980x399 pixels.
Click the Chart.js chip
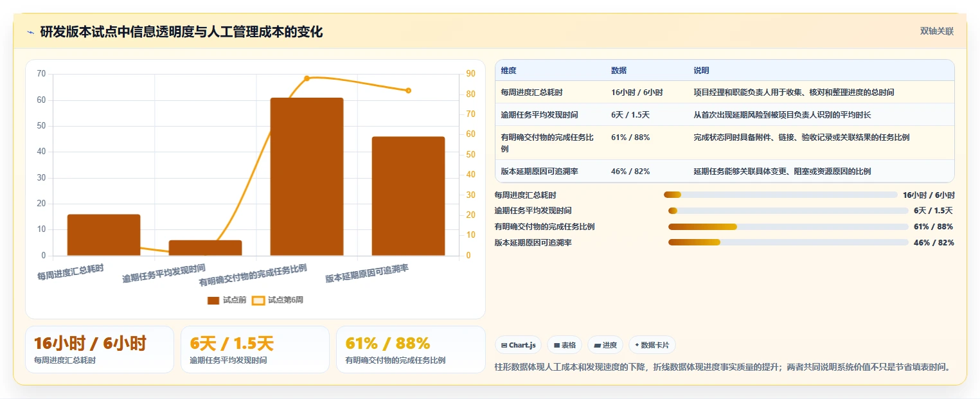519,345
